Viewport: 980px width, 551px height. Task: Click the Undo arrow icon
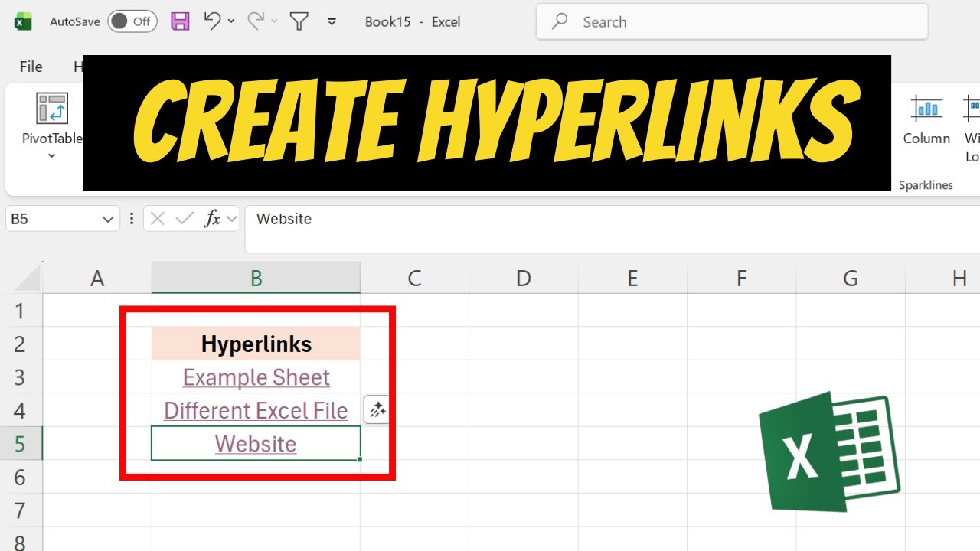click(x=213, y=21)
